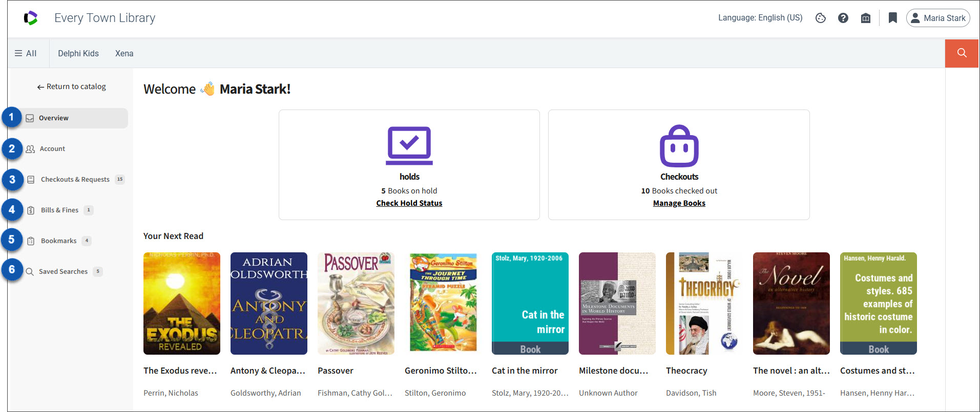Open the bookmarks ribbon icon in header
Viewport: 980px width, 412px height.
(x=893, y=18)
